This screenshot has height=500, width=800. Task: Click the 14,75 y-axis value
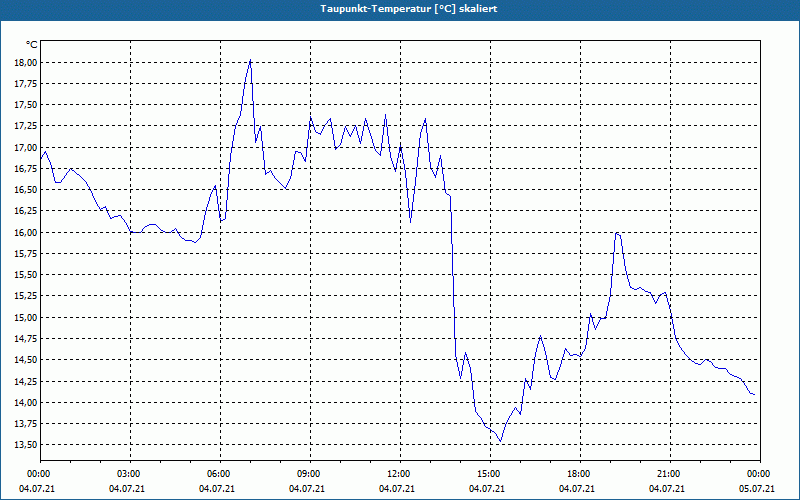coord(25,339)
